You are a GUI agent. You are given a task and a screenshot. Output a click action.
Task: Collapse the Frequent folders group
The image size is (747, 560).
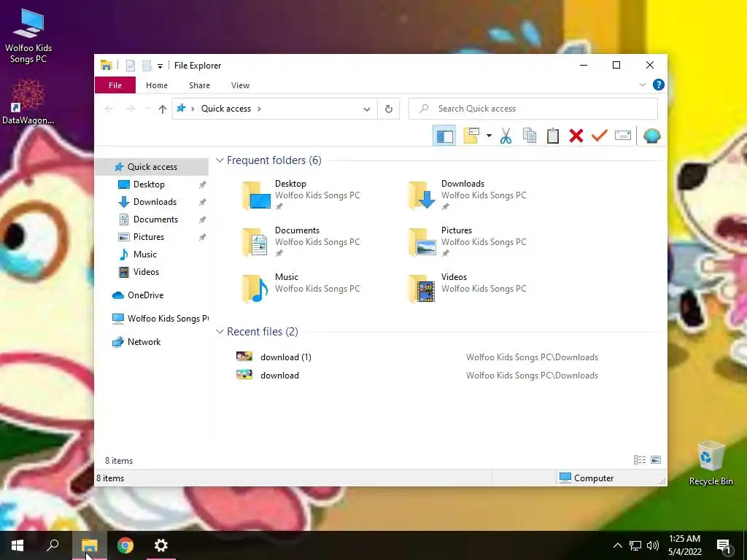click(x=220, y=160)
